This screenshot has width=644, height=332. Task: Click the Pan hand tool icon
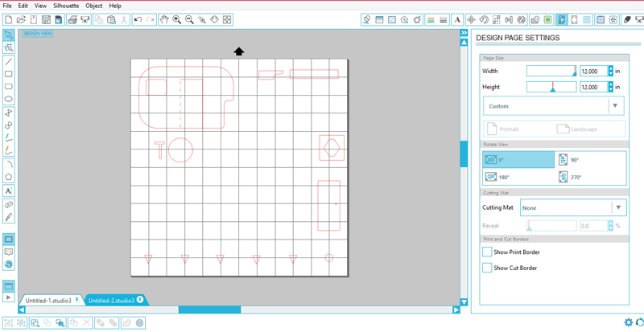[164, 18]
